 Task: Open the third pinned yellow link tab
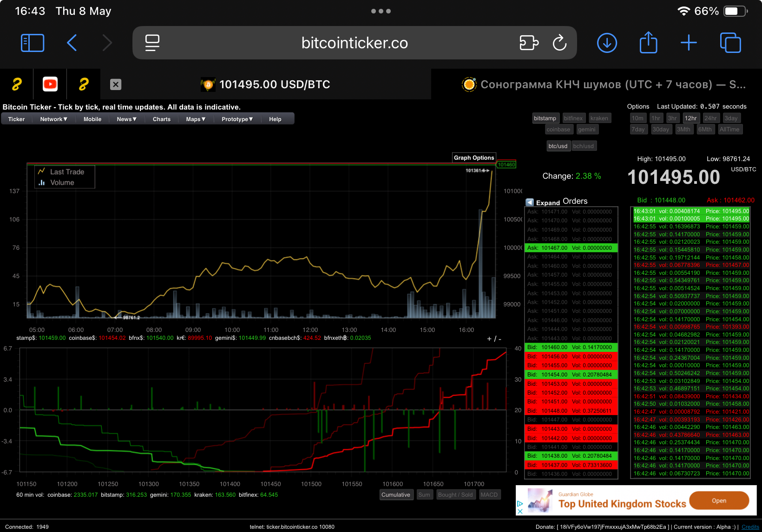(x=84, y=84)
